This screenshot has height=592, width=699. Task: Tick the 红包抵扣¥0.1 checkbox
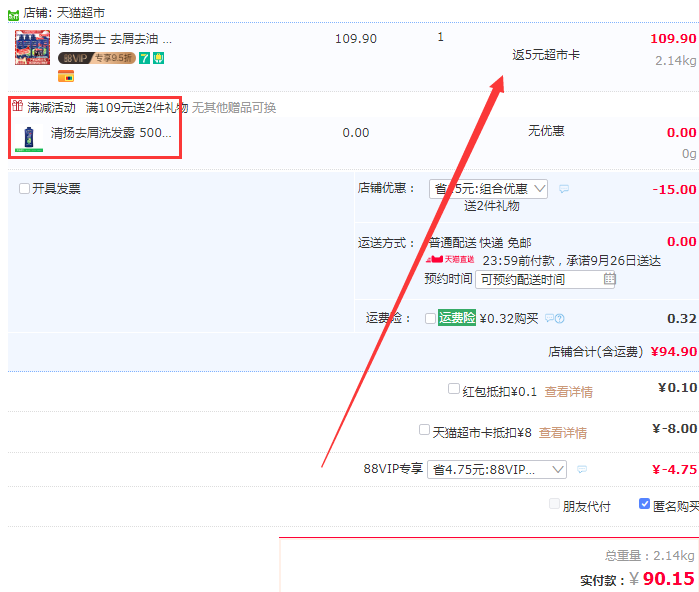pyautogui.click(x=453, y=389)
